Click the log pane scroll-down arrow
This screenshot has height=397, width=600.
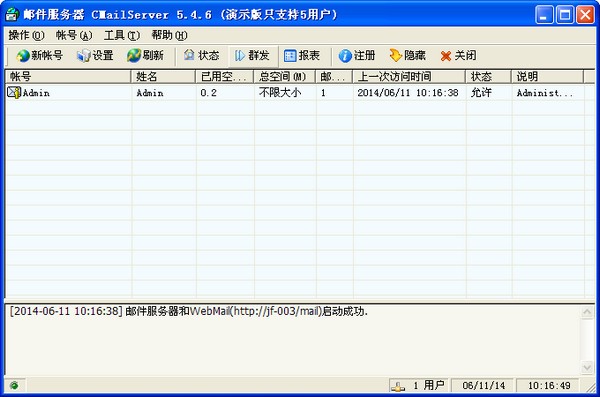pos(587,368)
